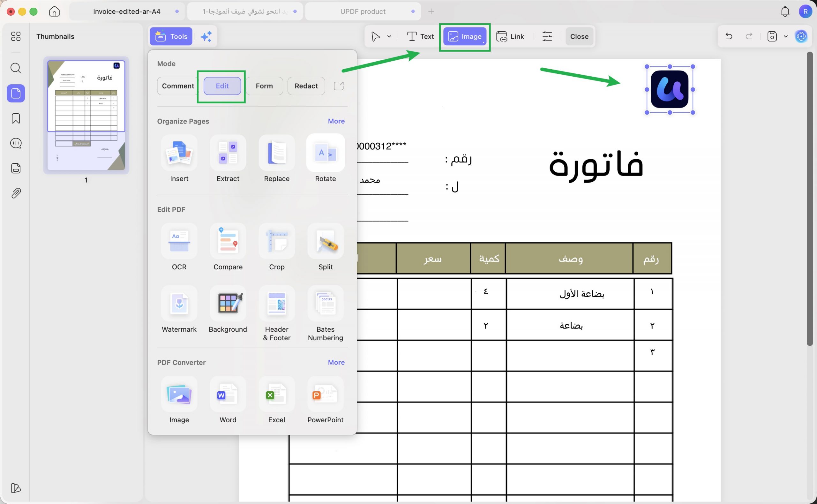
Task: Click the كمية table header cell
Action: [x=488, y=258]
